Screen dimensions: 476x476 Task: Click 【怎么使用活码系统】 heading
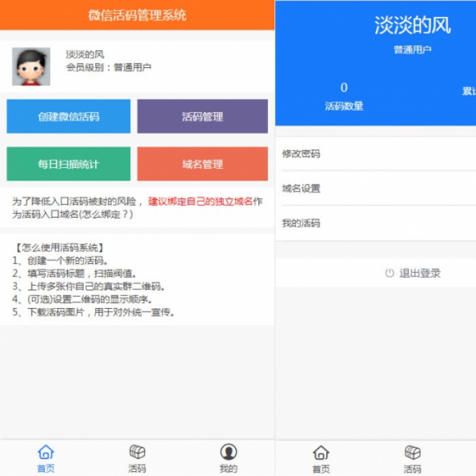(59, 248)
